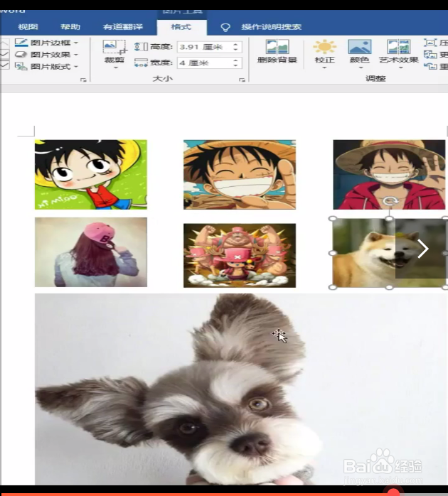Expand the 裁剪 dropdown arrow
This screenshot has height=496, width=448.
pyautogui.click(x=116, y=68)
